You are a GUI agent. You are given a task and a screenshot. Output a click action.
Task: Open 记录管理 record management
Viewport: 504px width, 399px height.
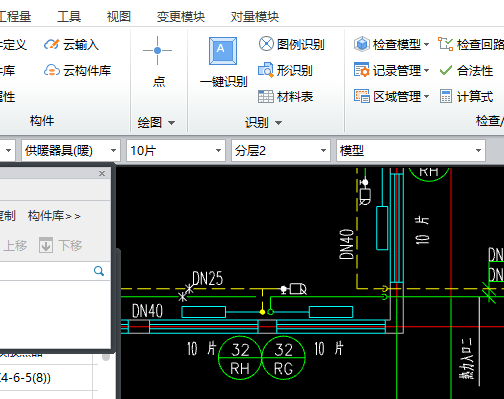pos(387,70)
